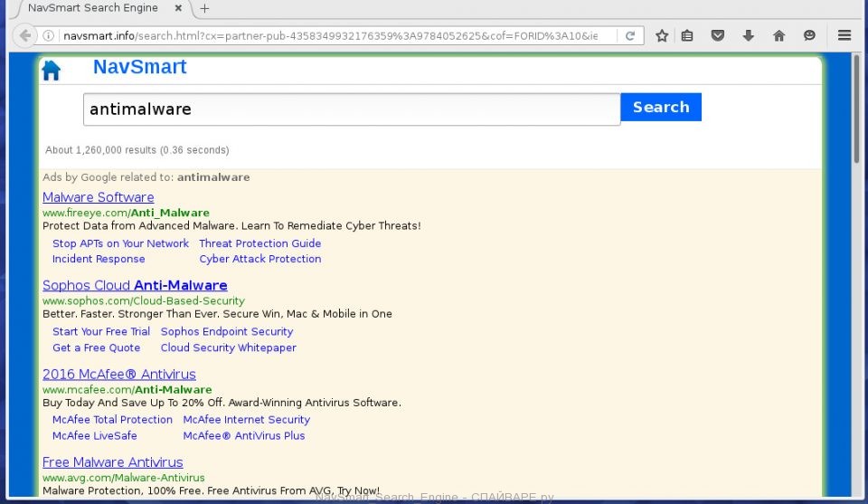Open Start Your Free Trial link
The width and height of the screenshot is (868, 504).
click(x=101, y=332)
